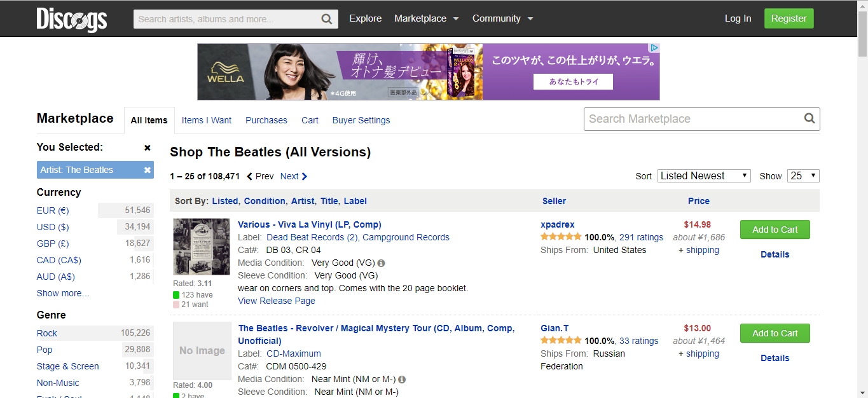Open the Show 25 items dropdown
Screen dimensions: 868x398
[803, 176]
